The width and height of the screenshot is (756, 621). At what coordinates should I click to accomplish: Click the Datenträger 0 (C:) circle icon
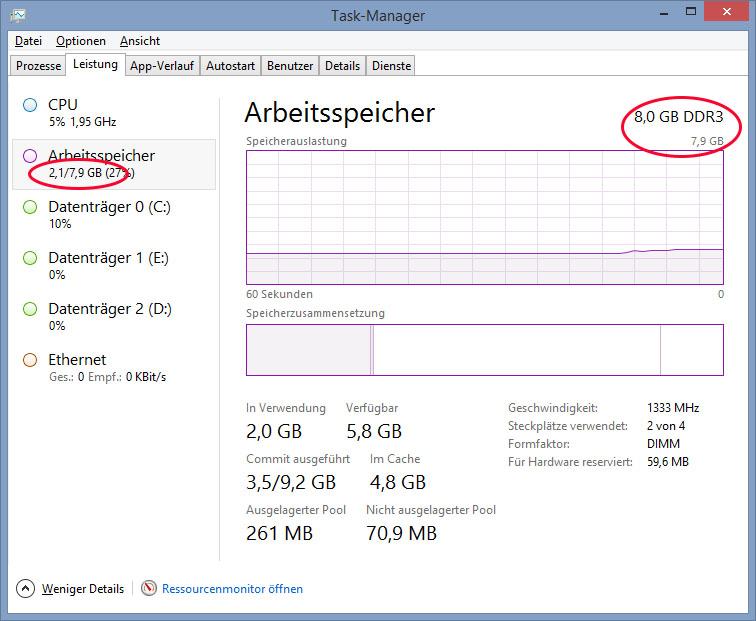30,207
